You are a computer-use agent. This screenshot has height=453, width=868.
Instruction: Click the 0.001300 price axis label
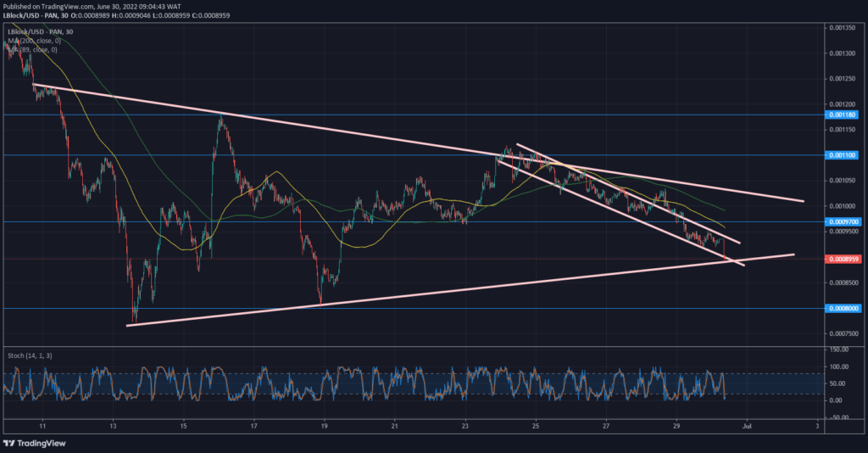tap(842, 53)
